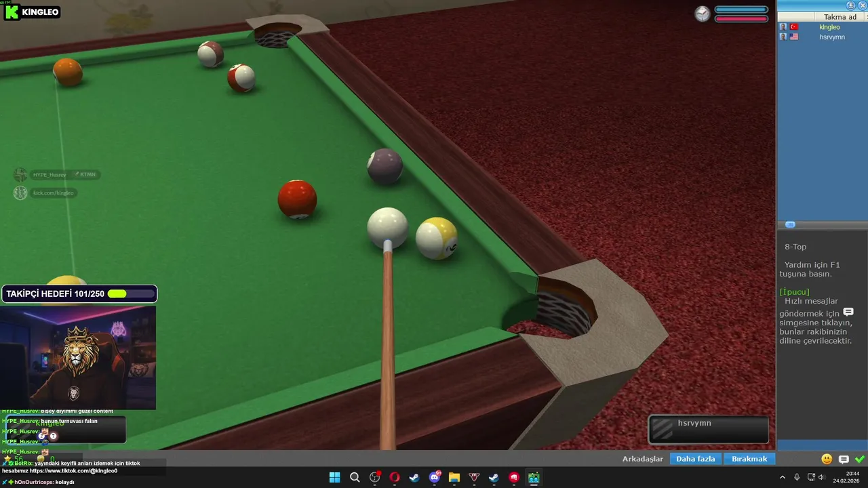Show hidden system tray icons
The height and width of the screenshot is (488, 868).
coord(782,477)
